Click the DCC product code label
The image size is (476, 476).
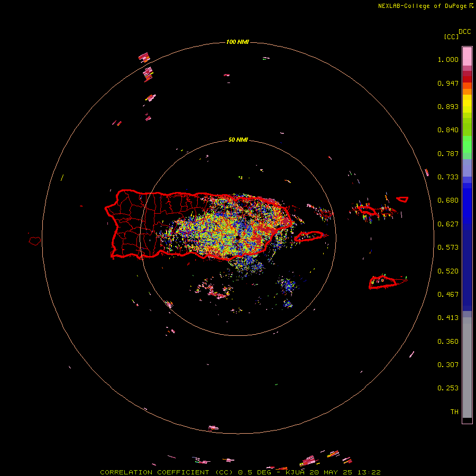465,32
